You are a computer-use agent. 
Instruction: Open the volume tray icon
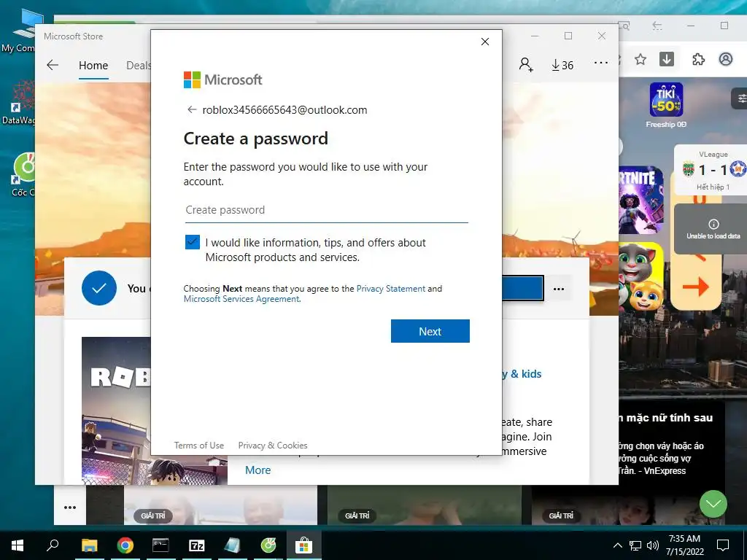(653, 545)
